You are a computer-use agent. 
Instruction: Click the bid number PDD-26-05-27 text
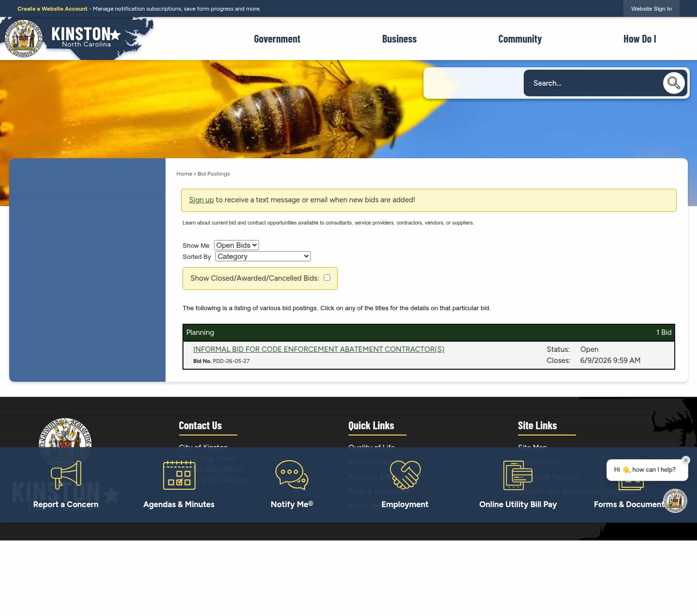tap(231, 361)
